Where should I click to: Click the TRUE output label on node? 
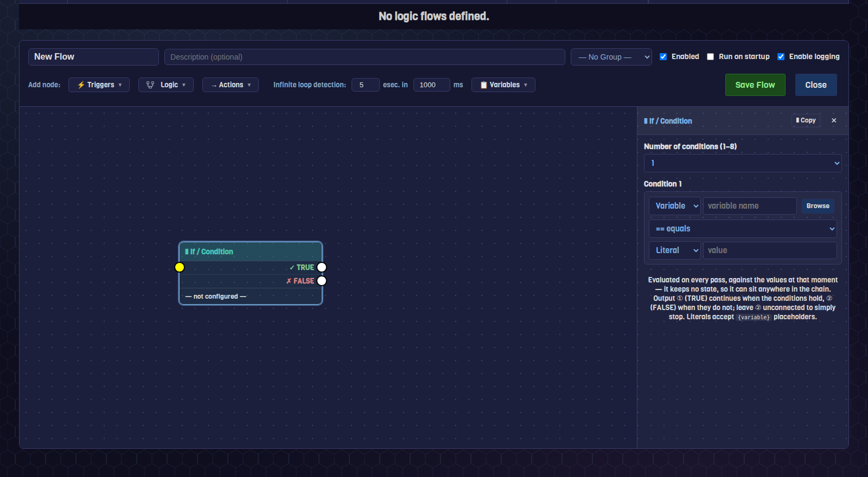click(x=302, y=267)
